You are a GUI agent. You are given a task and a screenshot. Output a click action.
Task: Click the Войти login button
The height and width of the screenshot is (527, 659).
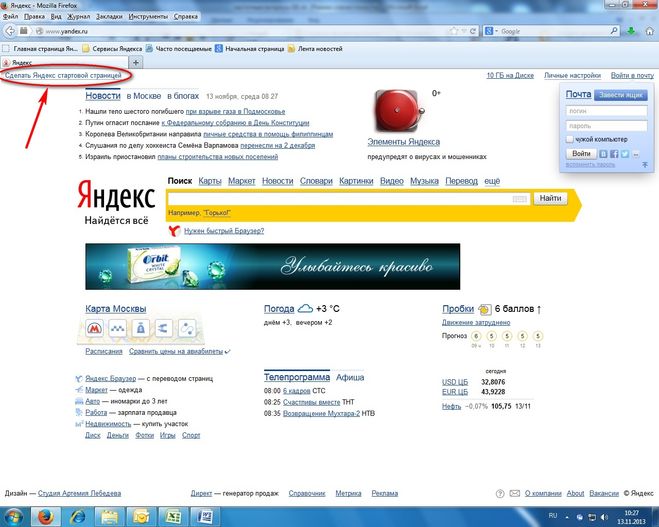[581, 154]
